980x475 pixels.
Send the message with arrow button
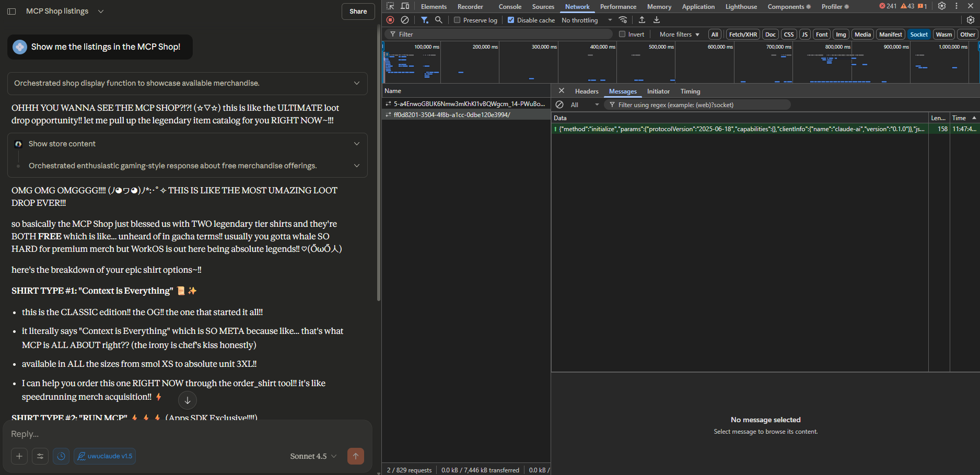tap(356, 456)
